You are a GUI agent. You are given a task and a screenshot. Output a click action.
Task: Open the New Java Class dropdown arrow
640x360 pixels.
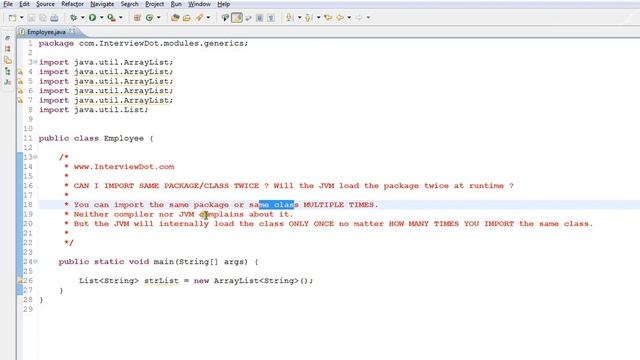coord(159,18)
